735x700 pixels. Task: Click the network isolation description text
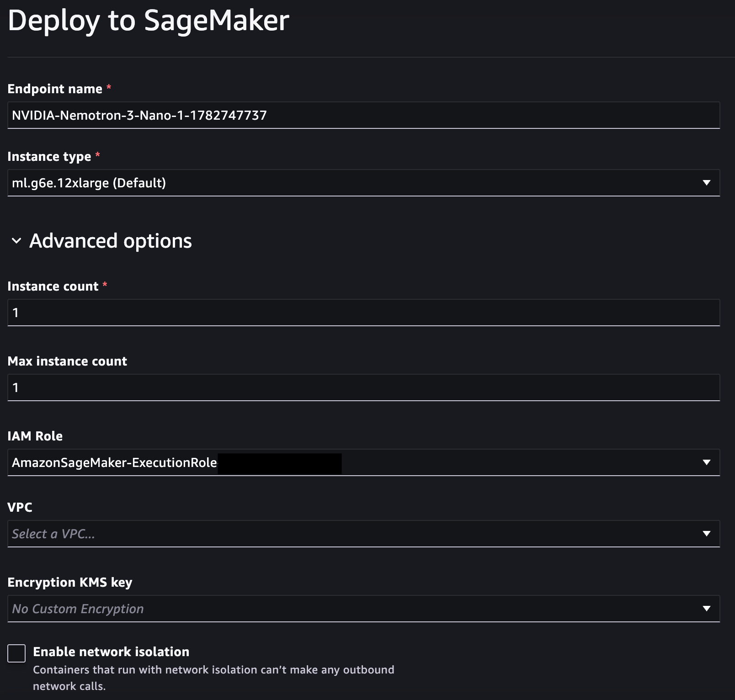pos(213,678)
